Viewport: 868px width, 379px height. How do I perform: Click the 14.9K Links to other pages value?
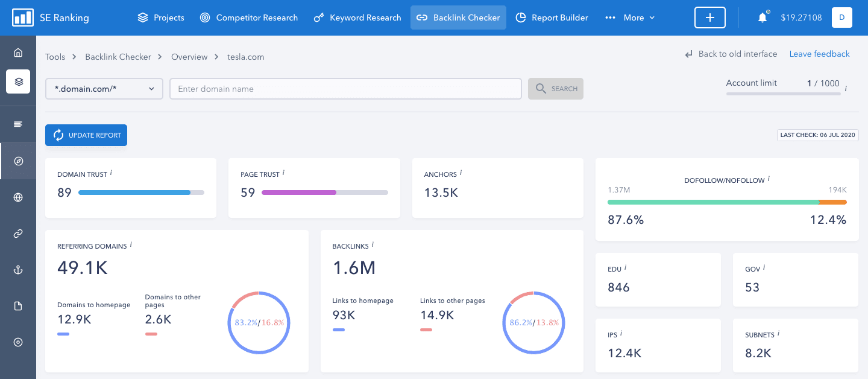(437, 315)
